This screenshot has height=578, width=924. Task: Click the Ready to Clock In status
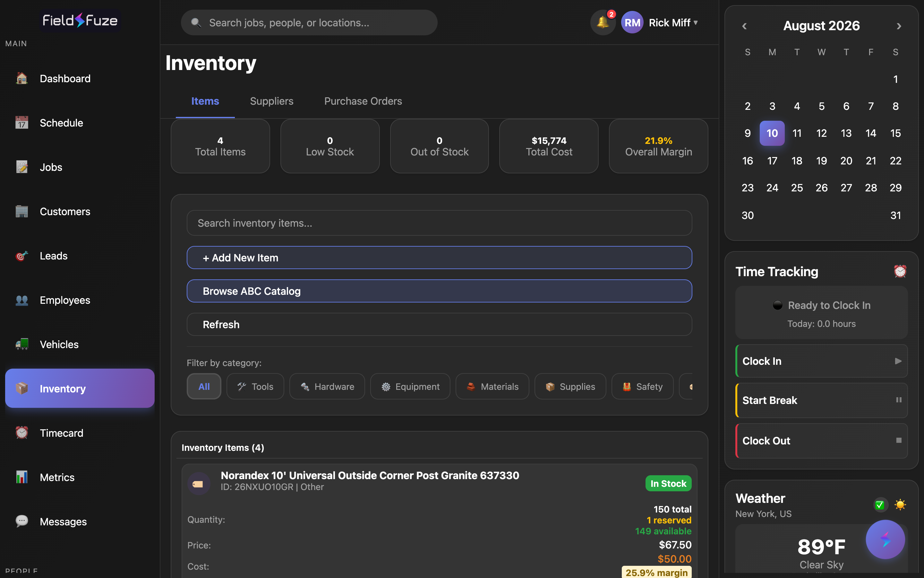pyautogui.click(x=821, y=305)
